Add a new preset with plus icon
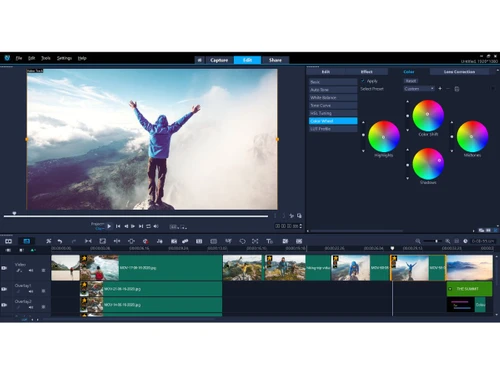The image size is (500, 375). (440, 89)
